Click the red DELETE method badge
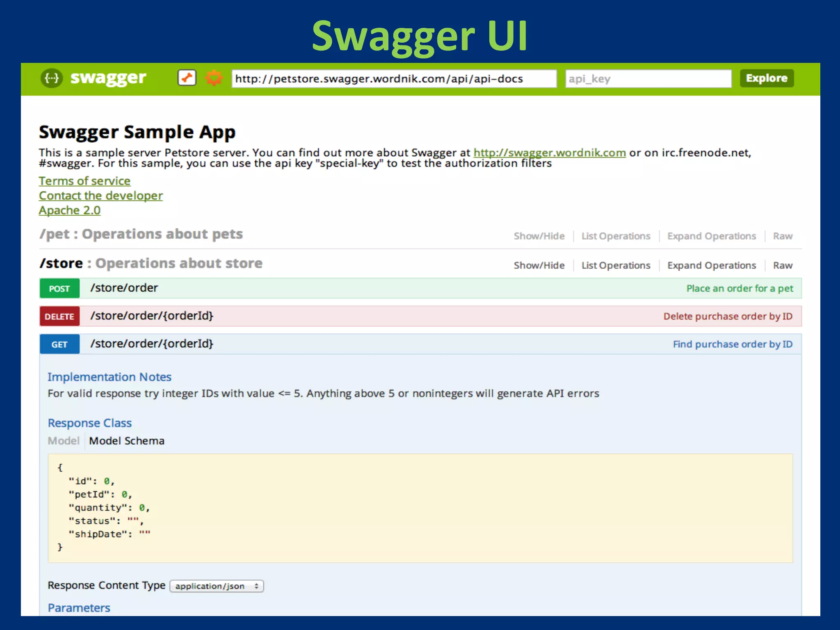The height and width of the screenshot is (630, 840). 59,316
